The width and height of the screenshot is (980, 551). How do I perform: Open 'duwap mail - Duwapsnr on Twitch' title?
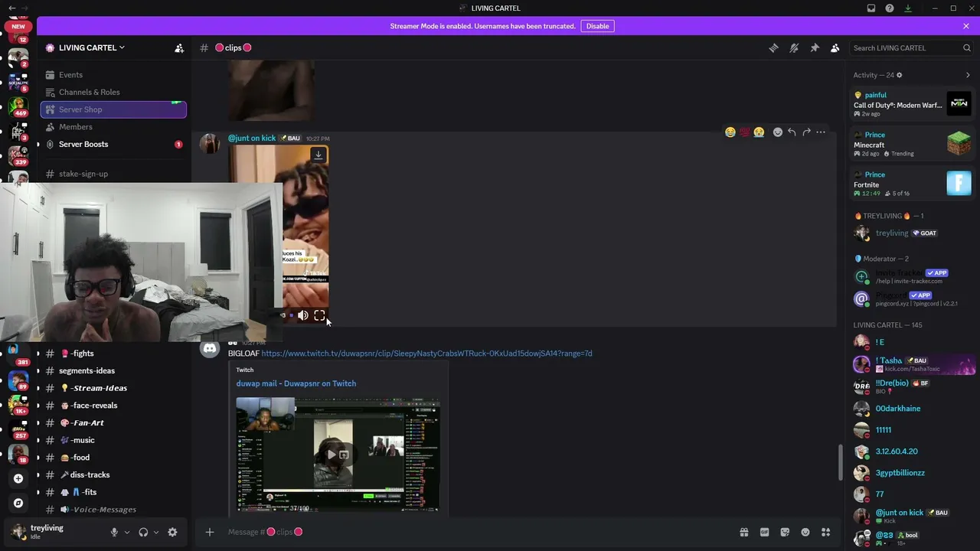(x=296, y=383)
